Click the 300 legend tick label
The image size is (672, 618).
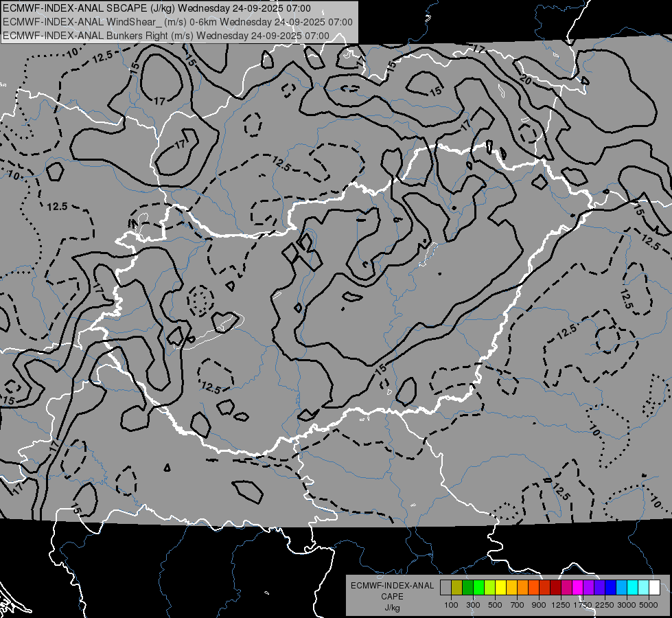[473, 605]
